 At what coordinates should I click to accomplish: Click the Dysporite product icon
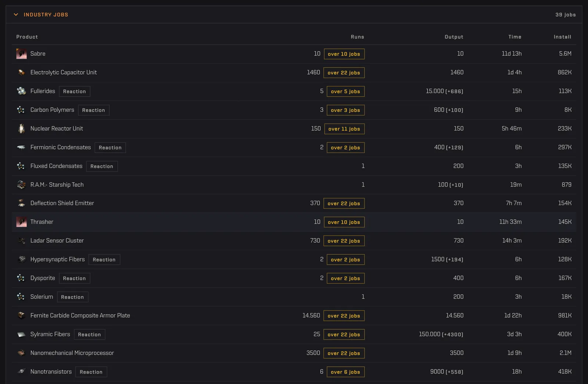click(x=21, y=278)
